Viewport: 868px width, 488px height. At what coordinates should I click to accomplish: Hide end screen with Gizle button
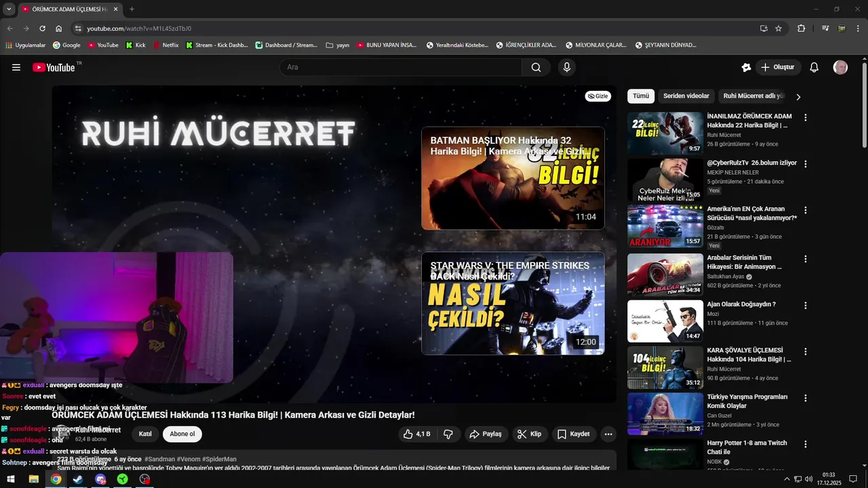(598, 96)
